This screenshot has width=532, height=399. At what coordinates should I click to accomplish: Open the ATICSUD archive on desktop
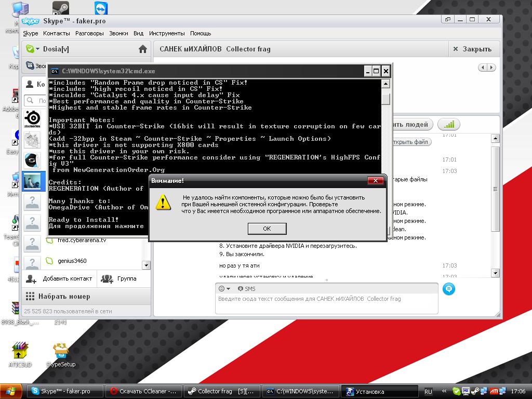pyautogui.click(x=20, y=354)
